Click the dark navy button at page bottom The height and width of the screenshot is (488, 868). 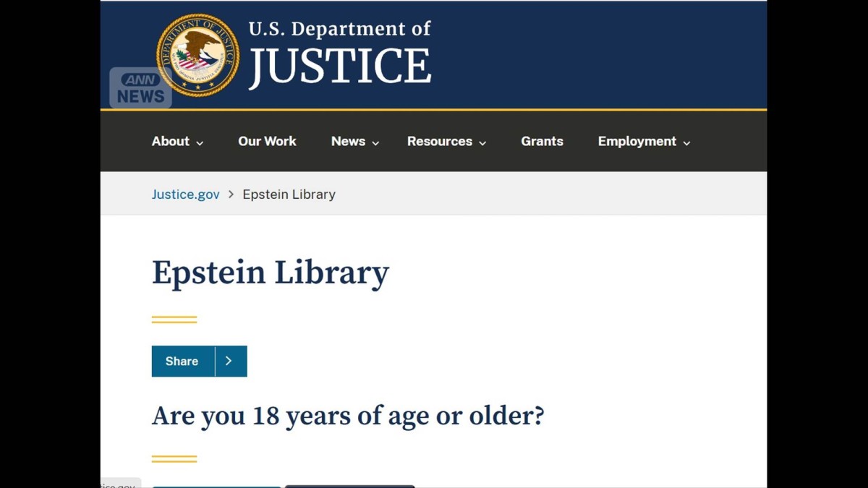tap(349, 486)
